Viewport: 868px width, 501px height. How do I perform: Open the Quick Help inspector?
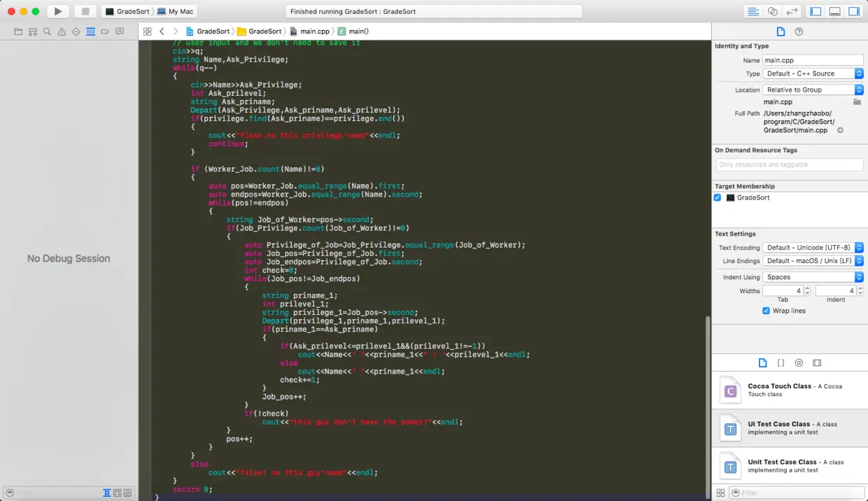799,31
